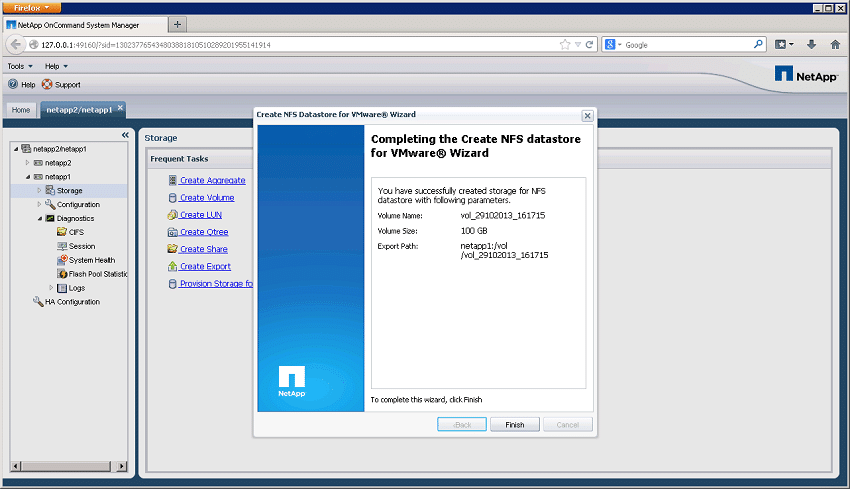The width and height of the screenshot is (850, 489).
Task: Click the downloads arrow icon
Action: [812, 44]
